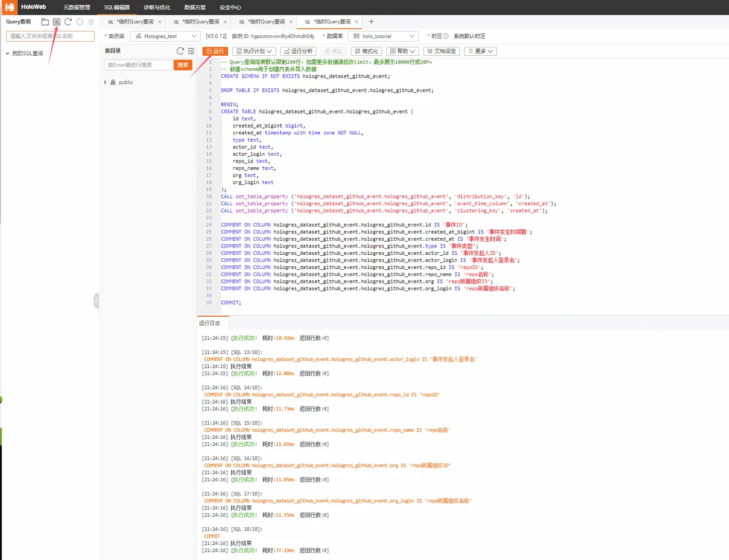Open the 数据库 holo_tutorial dropdown
Viewport: 729px width, 560px height.
383,36
